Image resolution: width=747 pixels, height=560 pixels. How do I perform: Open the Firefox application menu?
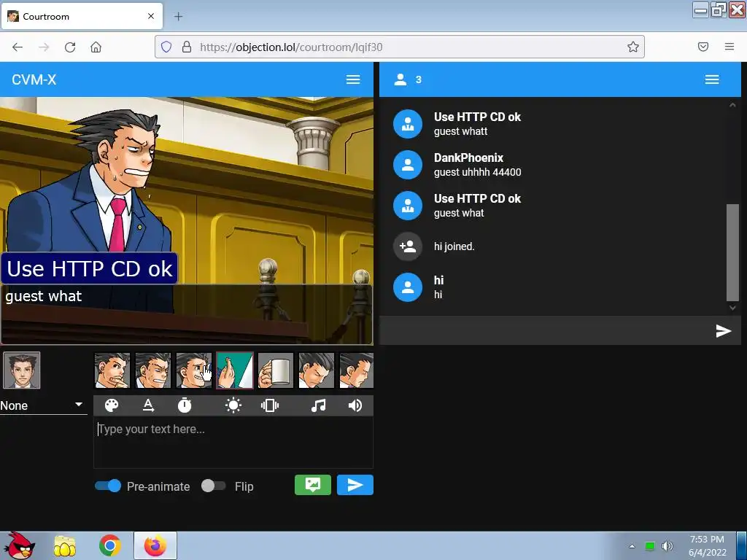729,47
